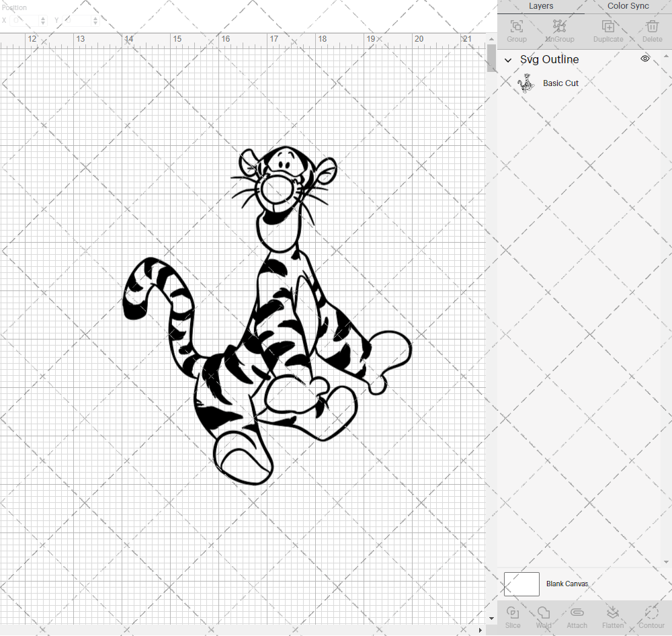Click the Flatten icon
Viewport: 672px width, 636px height.
coord(613,615)
